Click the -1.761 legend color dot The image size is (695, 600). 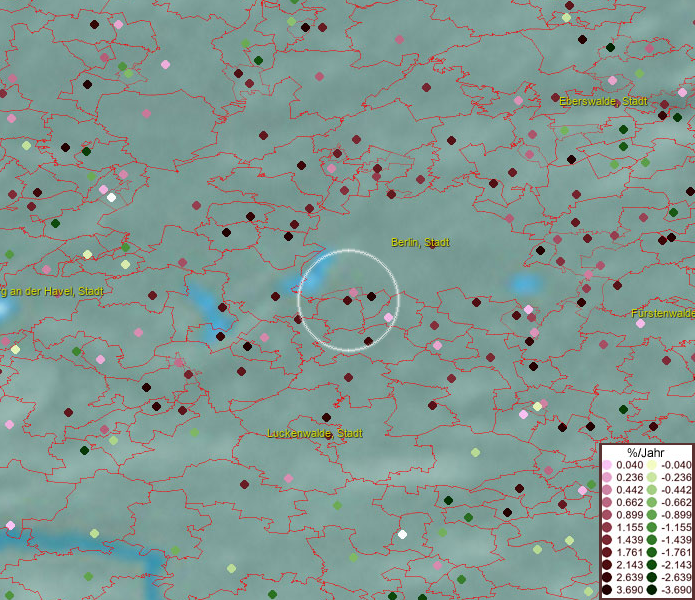click(x=652, y=552)
